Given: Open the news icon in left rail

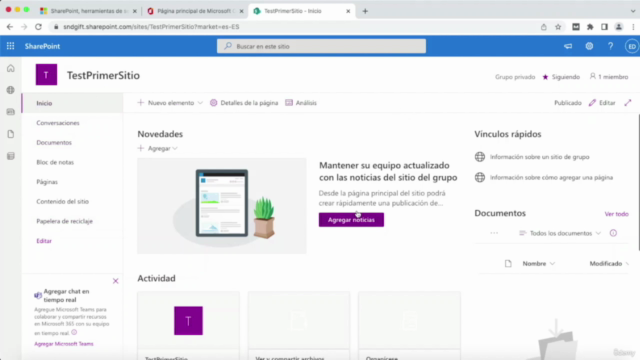Looking at the screenshot, I should 11,112.
